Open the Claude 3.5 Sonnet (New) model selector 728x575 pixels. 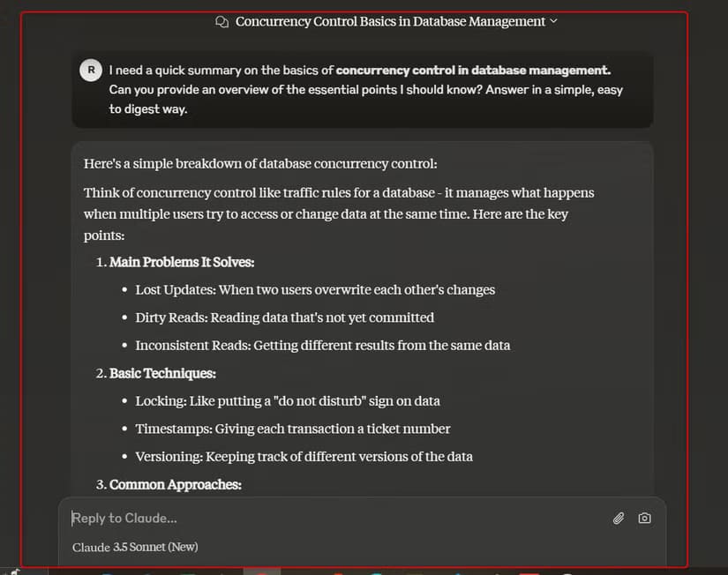[x=135, y=547]
